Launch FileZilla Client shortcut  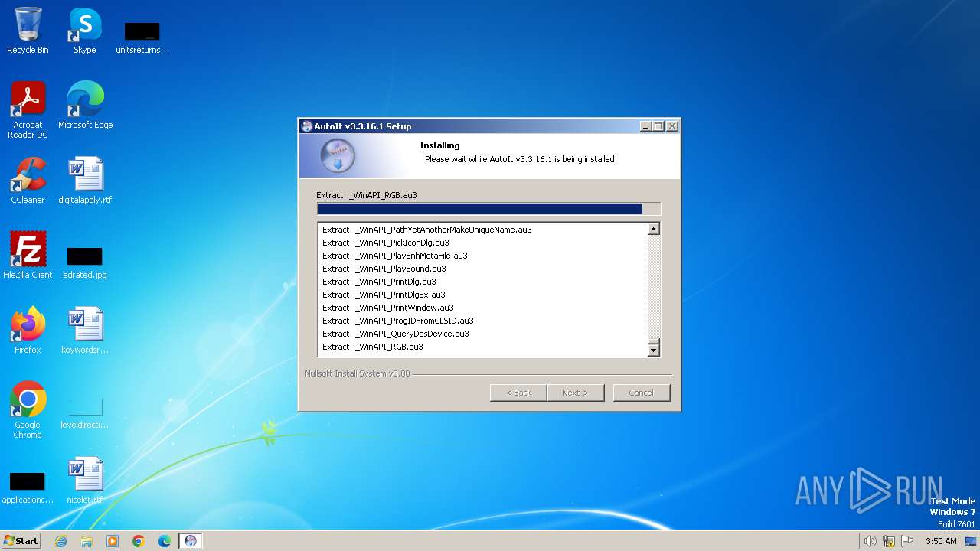pyautogui.click(x=28, y=255)
